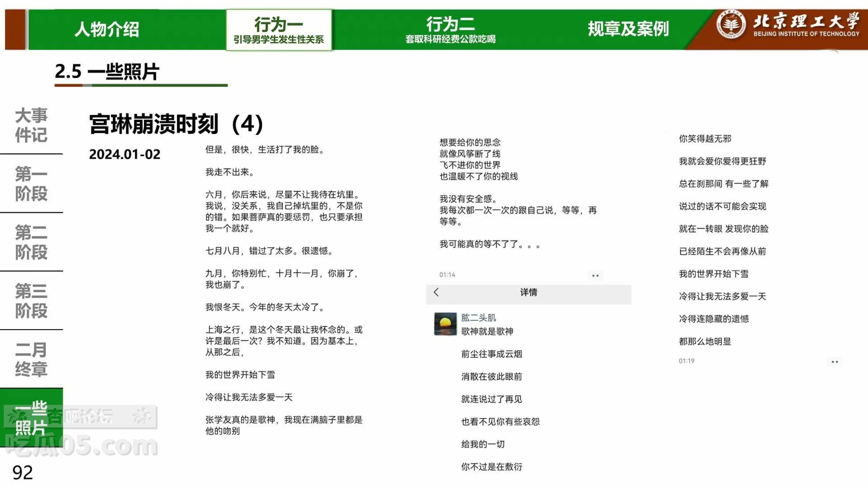Click the 详情 header title
868x488 pixels.
coord(528,292)
